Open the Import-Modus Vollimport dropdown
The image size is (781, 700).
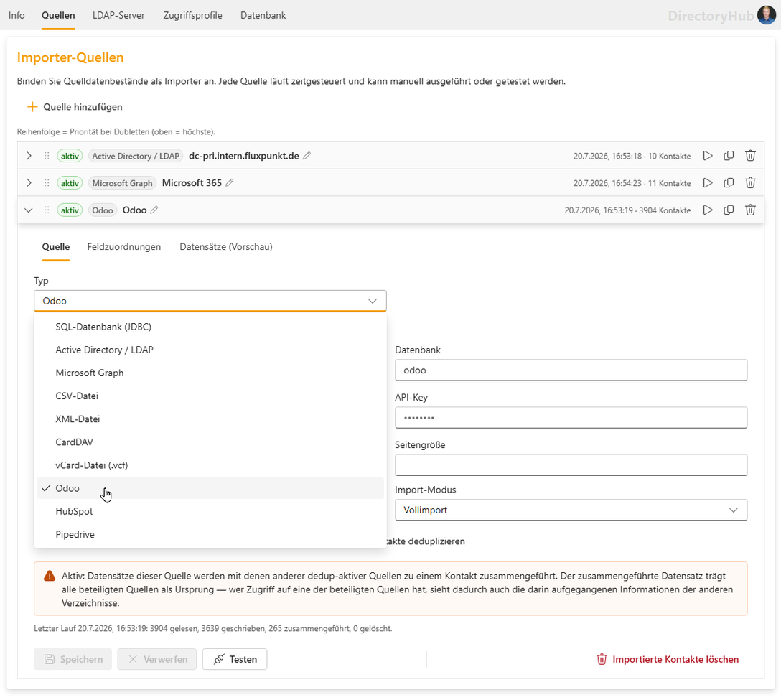571,510
